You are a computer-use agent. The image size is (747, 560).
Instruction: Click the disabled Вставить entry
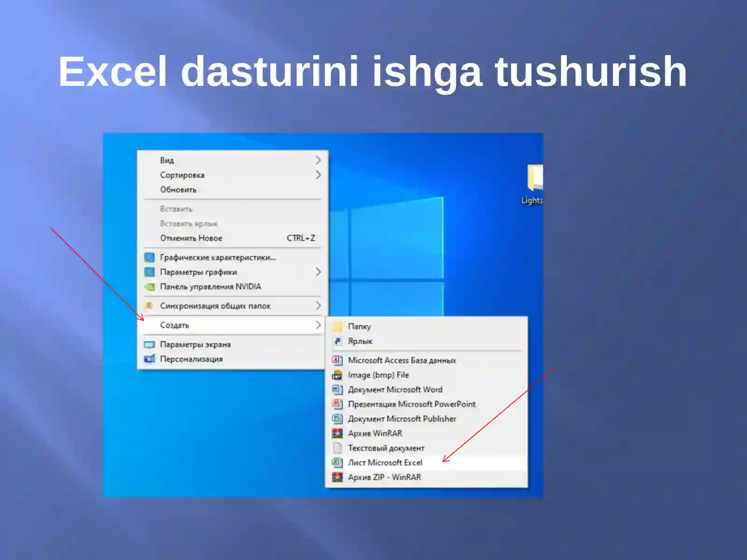coord(233,209)
